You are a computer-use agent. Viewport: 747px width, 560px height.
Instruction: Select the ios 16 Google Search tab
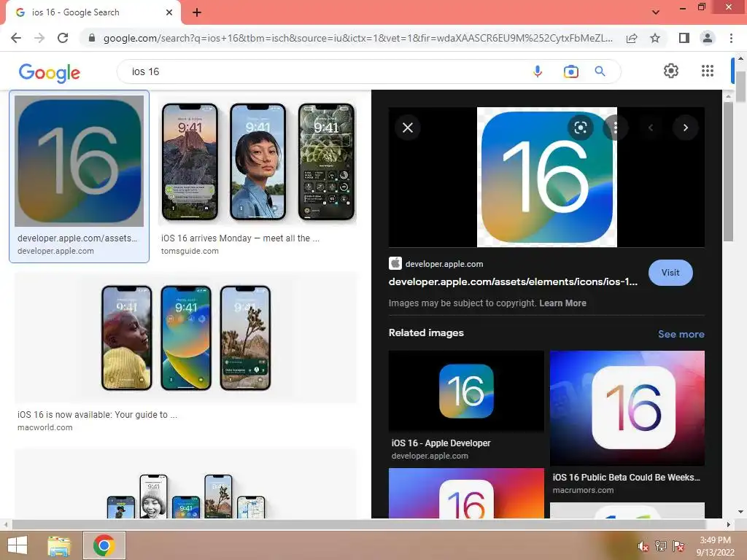pos(93,12)
